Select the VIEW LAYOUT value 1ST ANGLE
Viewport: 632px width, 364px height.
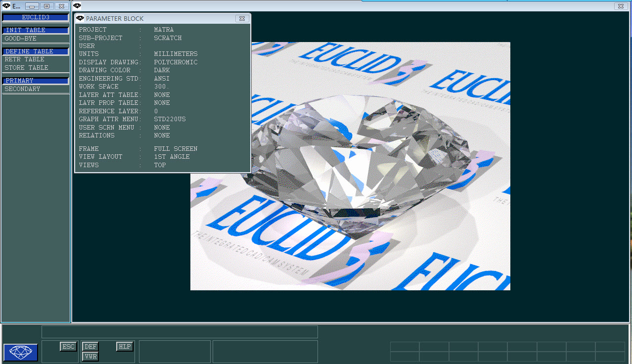172,157
